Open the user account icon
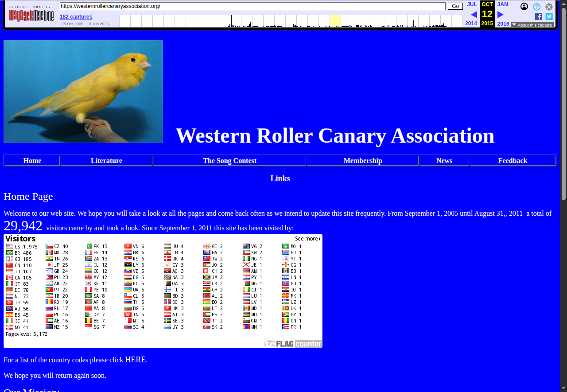Viewport: 567px width, 392px height. tap(524, 7)
